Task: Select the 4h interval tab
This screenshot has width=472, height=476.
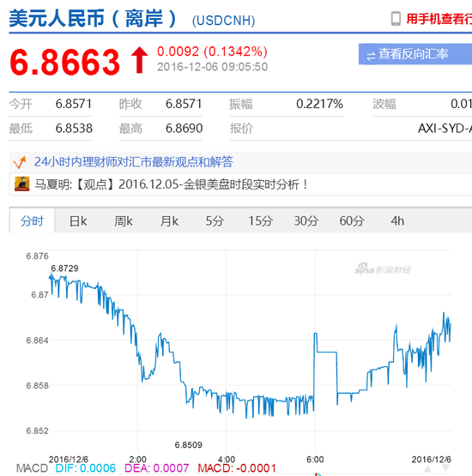Action: [x=397, y=221]
